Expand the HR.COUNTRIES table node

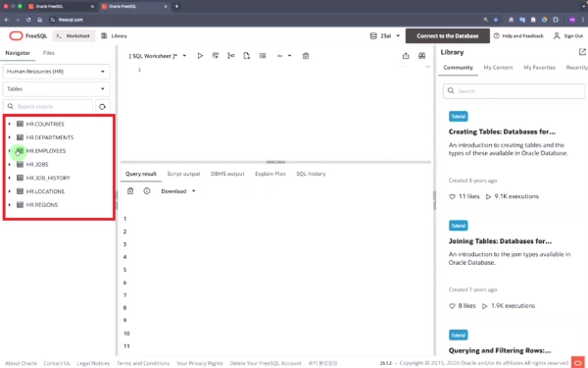[x=10, y=124]
